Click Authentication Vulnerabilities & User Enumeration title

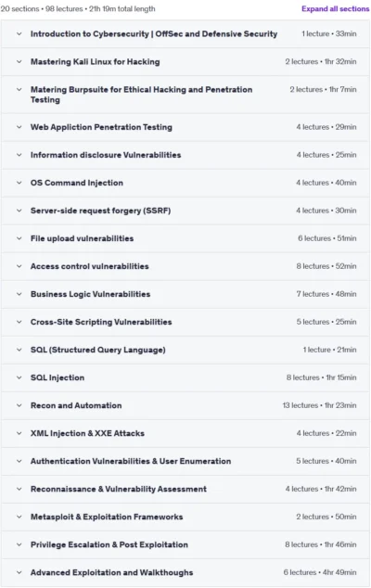pos(131,461)
